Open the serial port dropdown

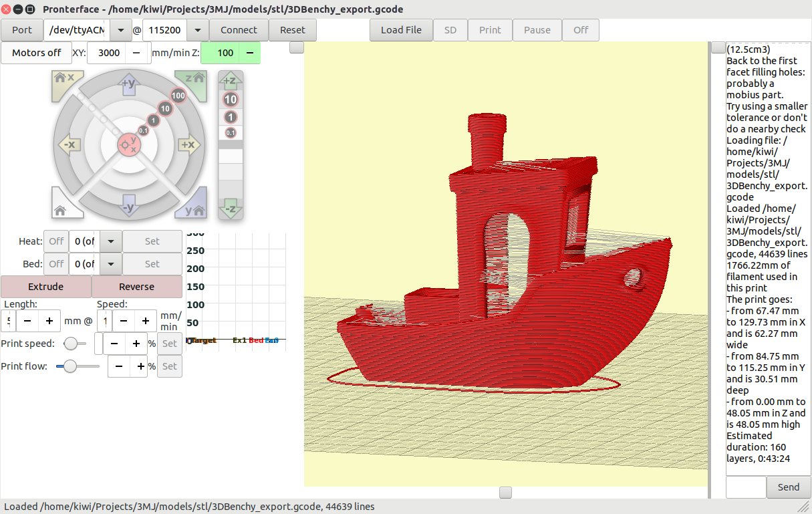119,29
